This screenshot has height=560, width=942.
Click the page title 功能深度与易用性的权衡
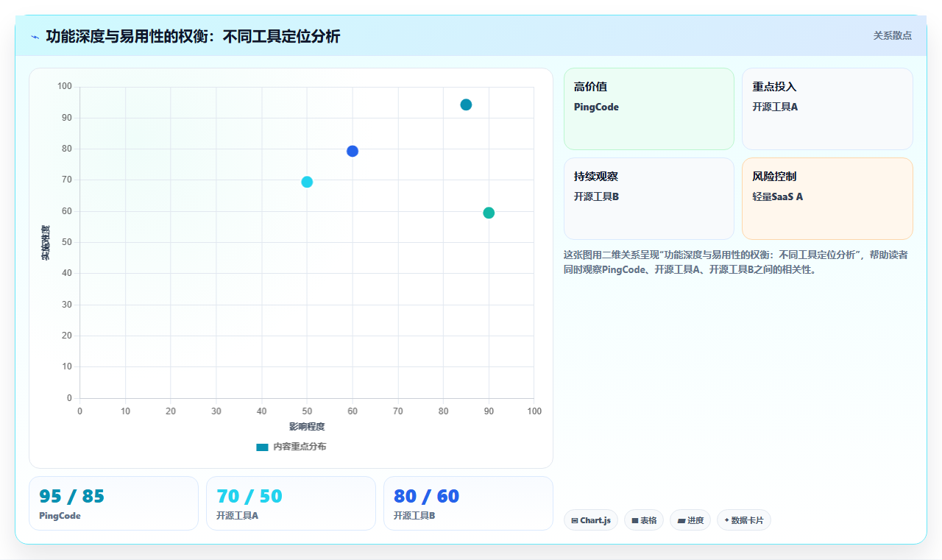[193, 36]
